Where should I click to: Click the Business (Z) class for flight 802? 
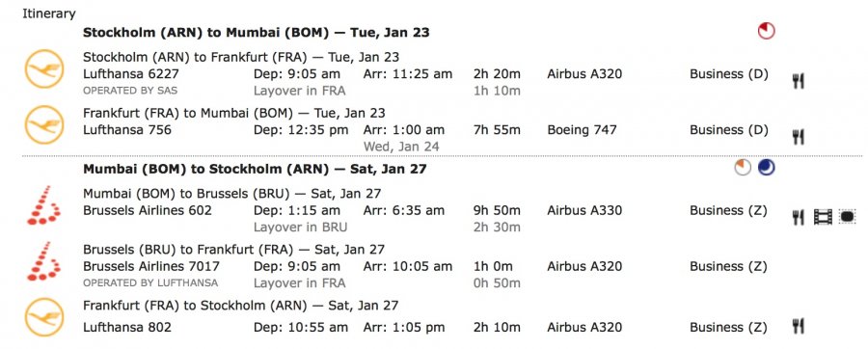coord(728,327)
